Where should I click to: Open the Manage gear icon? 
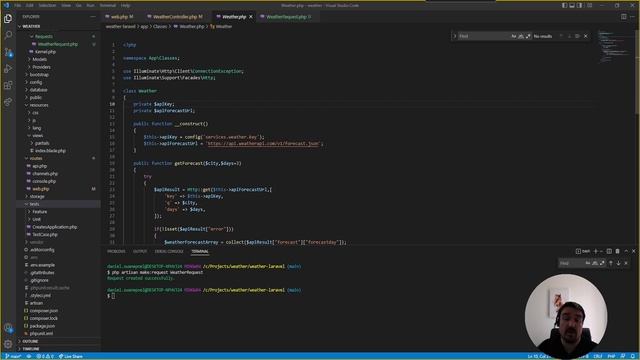8,344
